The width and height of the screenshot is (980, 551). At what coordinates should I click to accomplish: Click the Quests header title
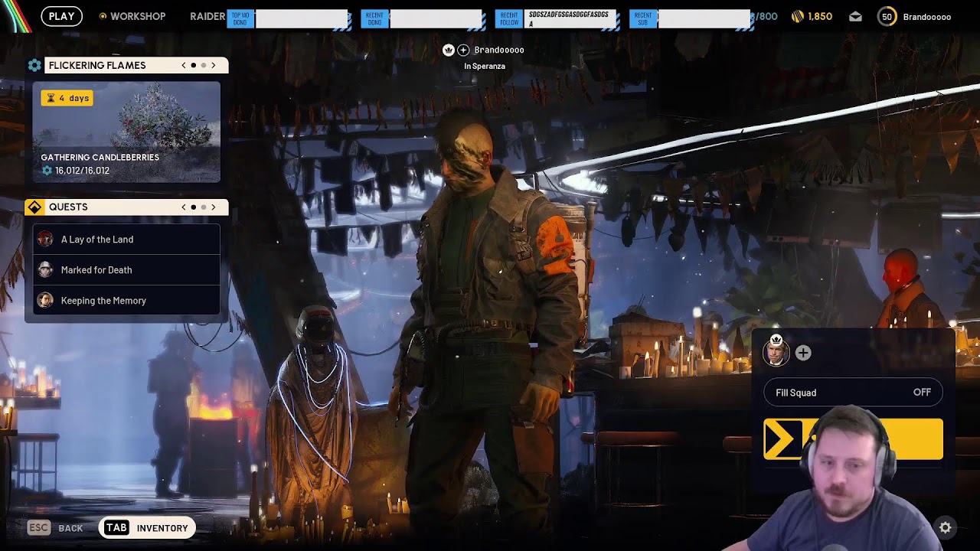click(68, 207)
